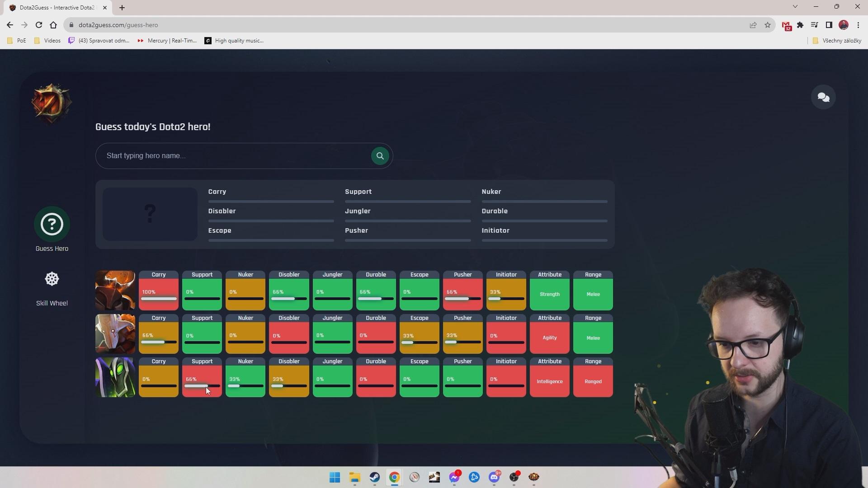This screenshot has height=488, width=868.
Task: Click the Dota2Guess logo emblem
Action: coord(52,103)
